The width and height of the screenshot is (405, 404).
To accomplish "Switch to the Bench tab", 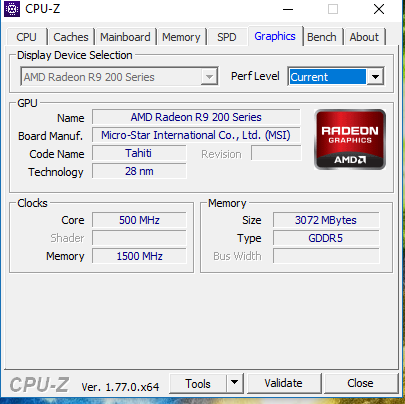I will [x=322, y=37].
